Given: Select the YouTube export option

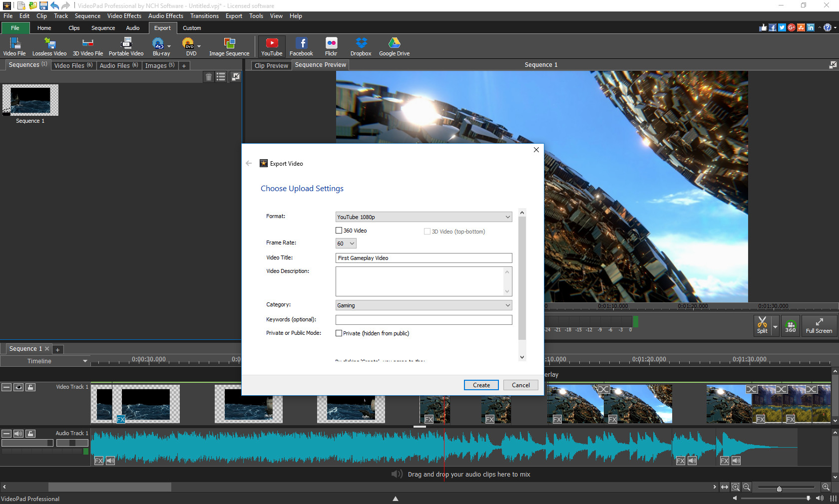Looking at the screenshot, I should point(271,46).
